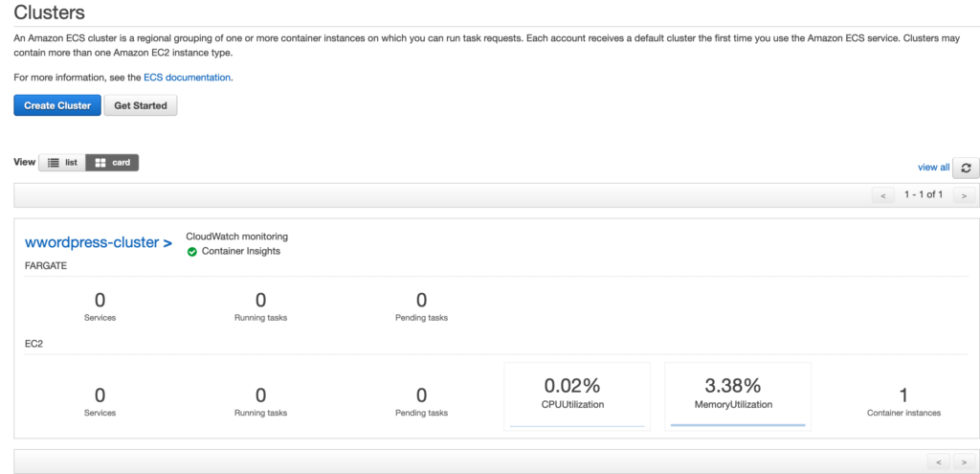Open the ECS documentation link
The image size is (980, 474).
[187, 79]
